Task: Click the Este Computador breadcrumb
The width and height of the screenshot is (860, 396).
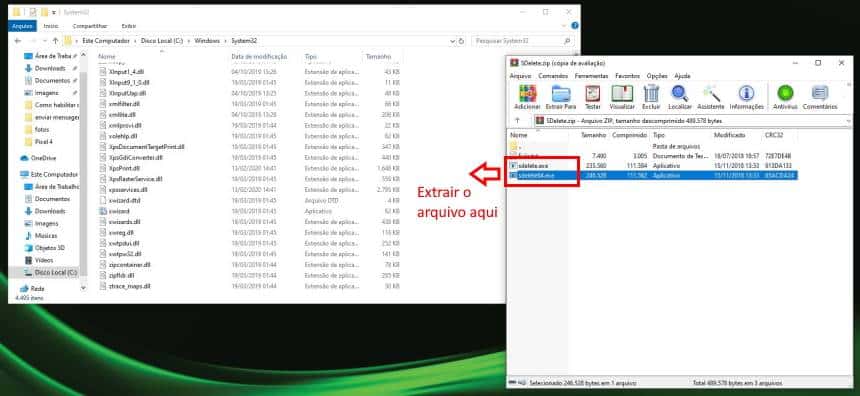Action: [106, 41]
